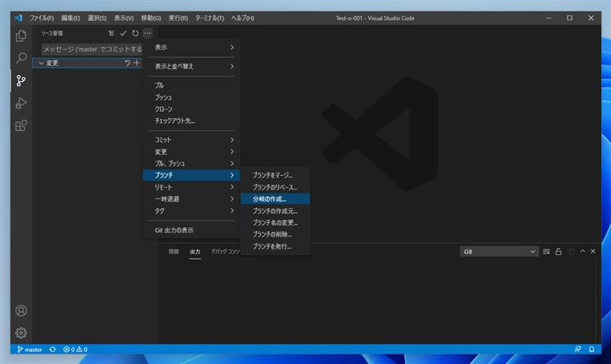This screenshot has height=364, width=611.
Task: Open the Accounts icon in activity bar
Action: coord(21,311)
